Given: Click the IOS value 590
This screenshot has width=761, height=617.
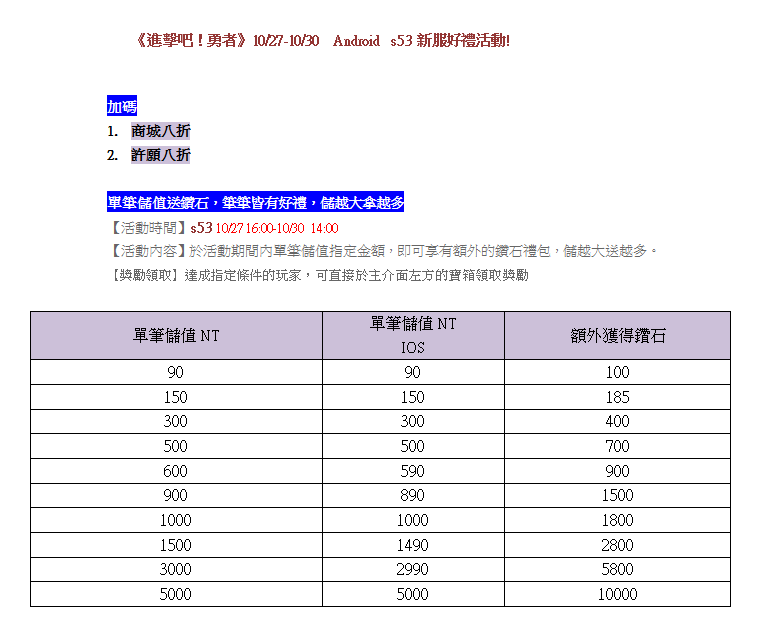Looking at the screenshot, I should 413,471.
